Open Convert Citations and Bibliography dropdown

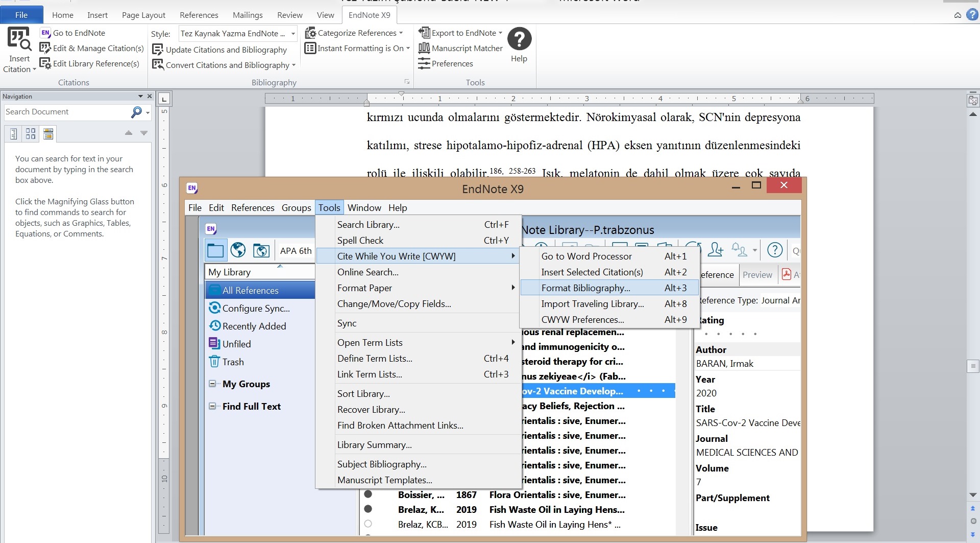pos(224,65)
